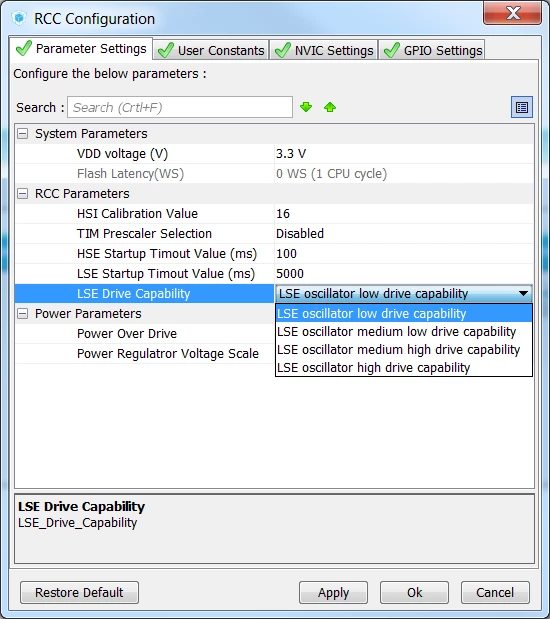The width and height of the screenshot is (550, 619).
Task: Select LSE oscillator medium high drive capability
Action: click(x=404, y=350)
